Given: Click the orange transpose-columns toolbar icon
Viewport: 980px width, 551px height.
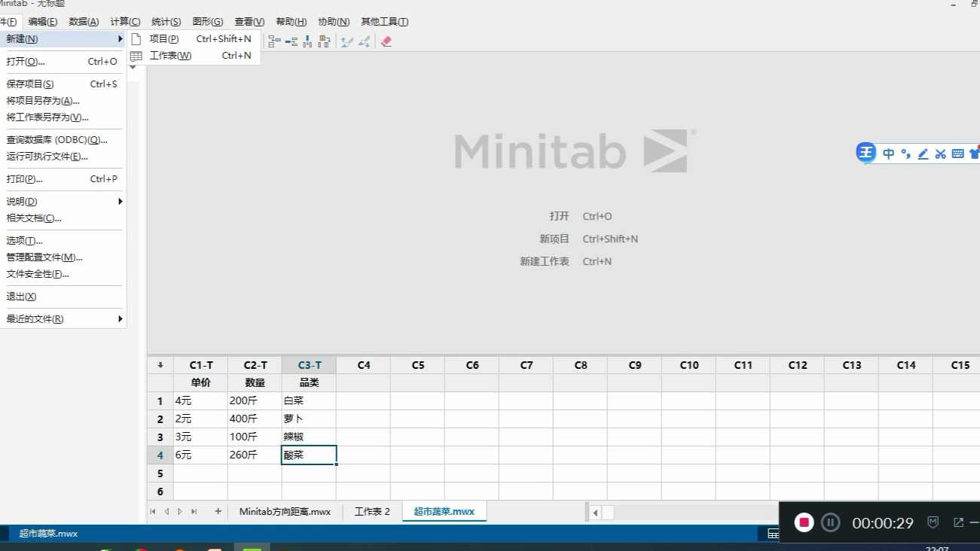Looking at the screenshot, I should click(x=324, y=41).
